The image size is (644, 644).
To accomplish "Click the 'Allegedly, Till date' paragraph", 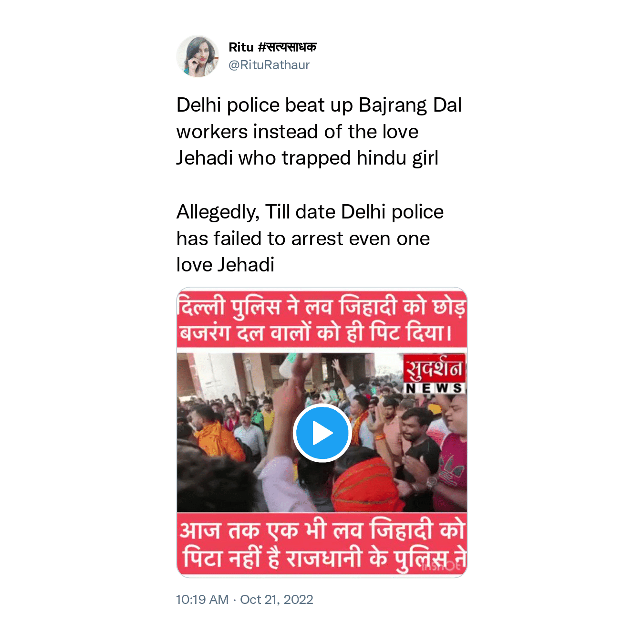I will (x=310, y=238).
